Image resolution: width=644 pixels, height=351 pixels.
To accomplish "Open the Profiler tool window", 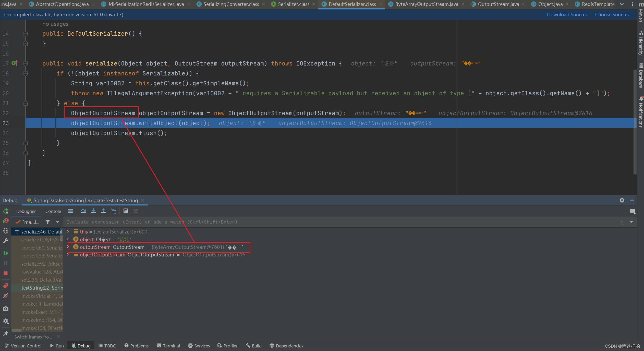I will [x=227, y=346].
